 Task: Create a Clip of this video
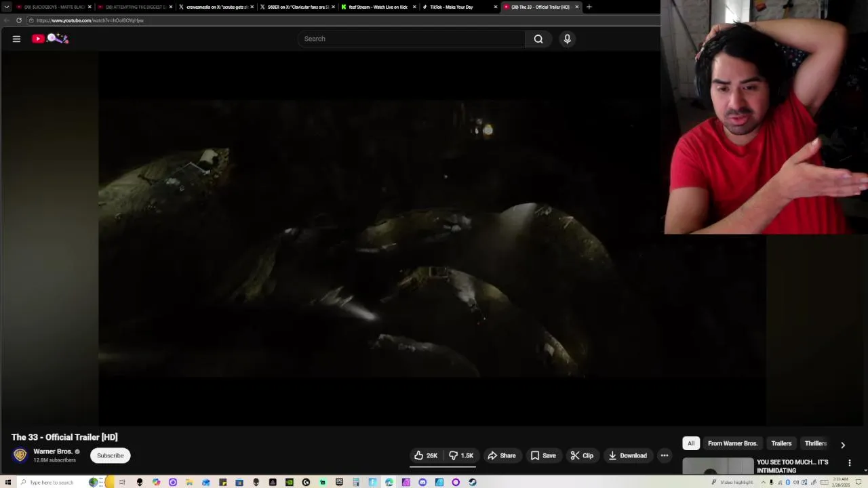click(582, 455)
